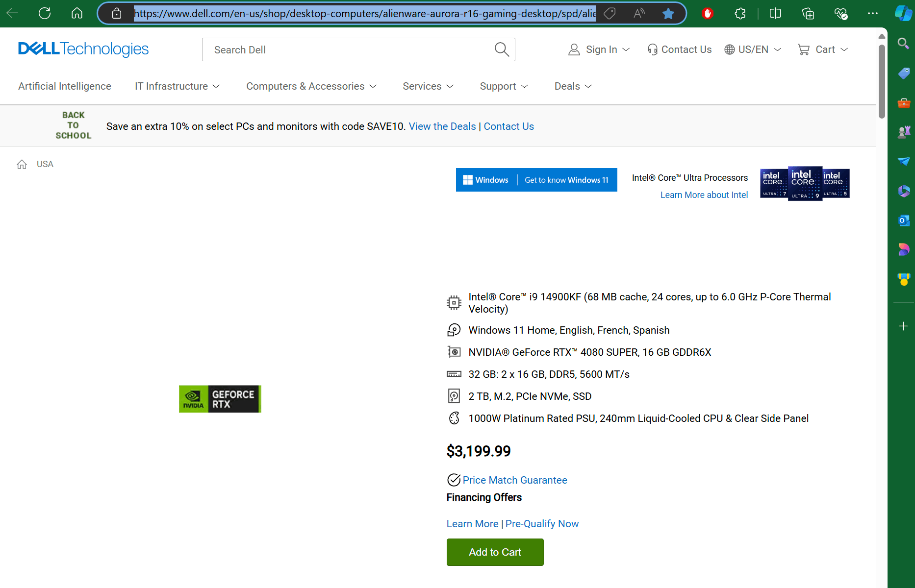
Task: Expand Support menu
Action: tap(504, 86)
